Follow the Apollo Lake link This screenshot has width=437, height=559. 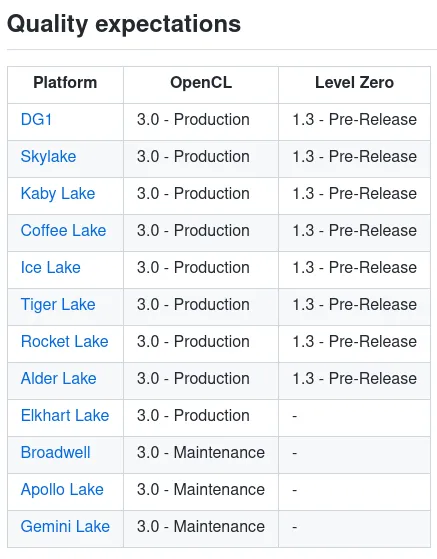[62, 490]
